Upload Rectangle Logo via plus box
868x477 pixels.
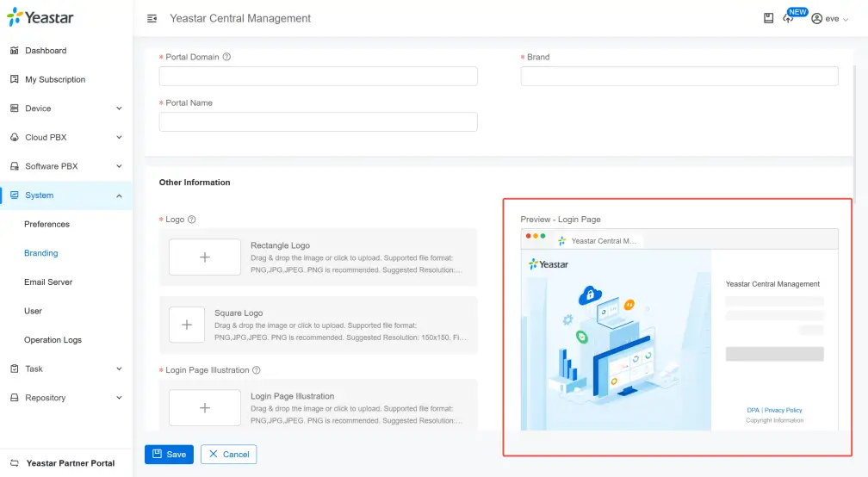[x=205, y=257]
